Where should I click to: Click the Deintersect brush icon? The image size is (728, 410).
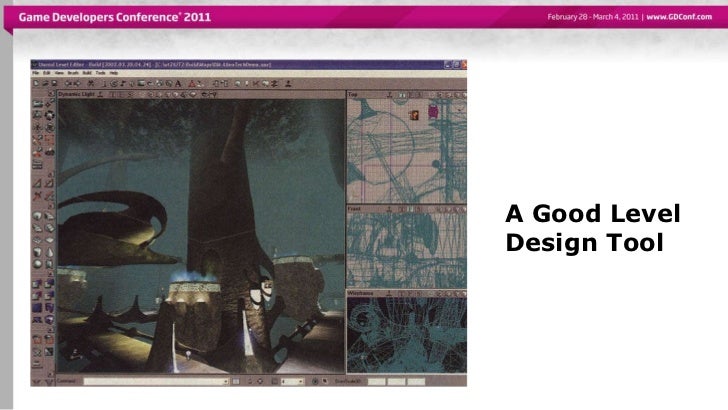pyautogui.click(x=49, y=295)
